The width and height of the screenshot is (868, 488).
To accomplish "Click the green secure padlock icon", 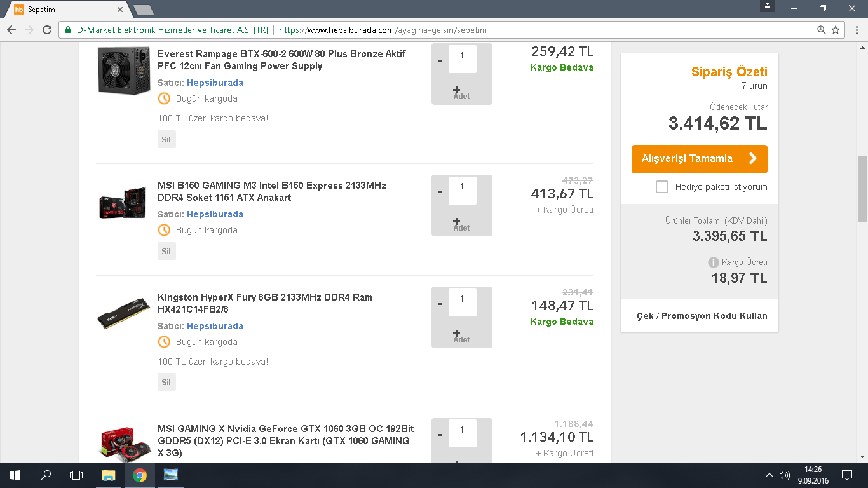I will click(x=68, y=30).
